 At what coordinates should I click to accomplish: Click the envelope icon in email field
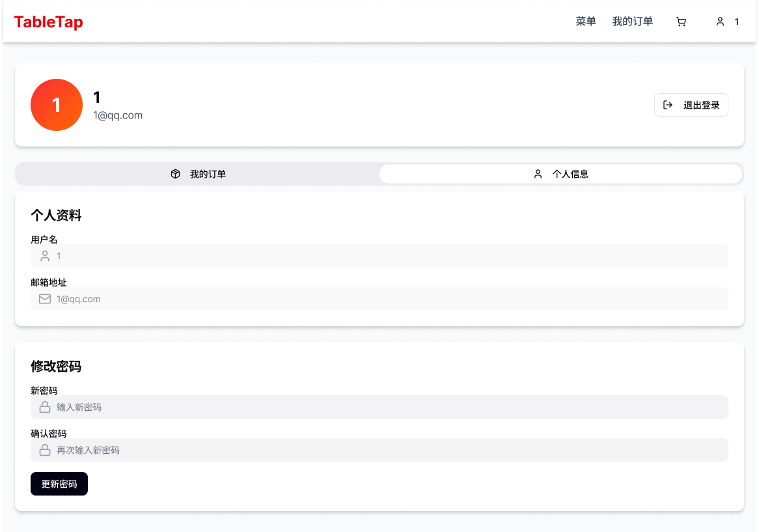[x=45, y=299]
